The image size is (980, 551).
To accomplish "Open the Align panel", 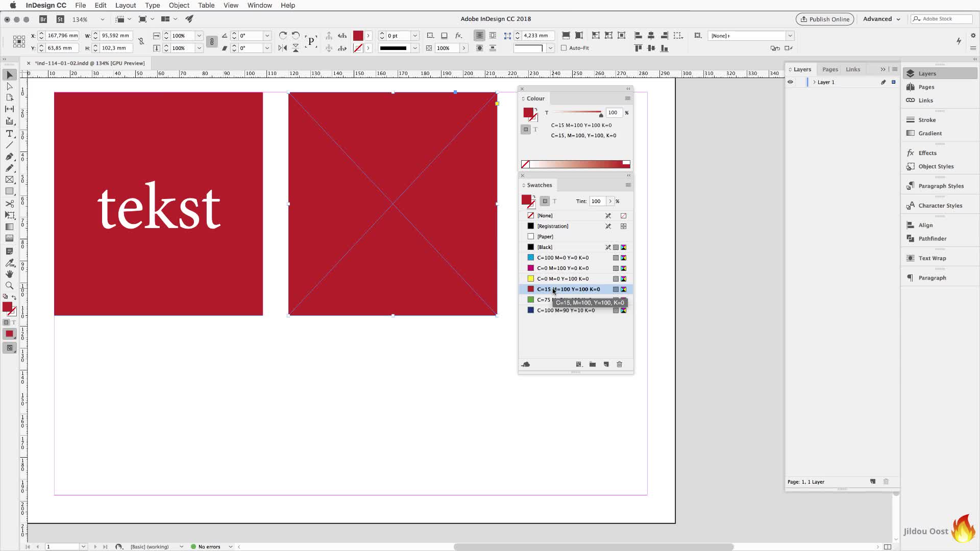I will tap(925, 226).
